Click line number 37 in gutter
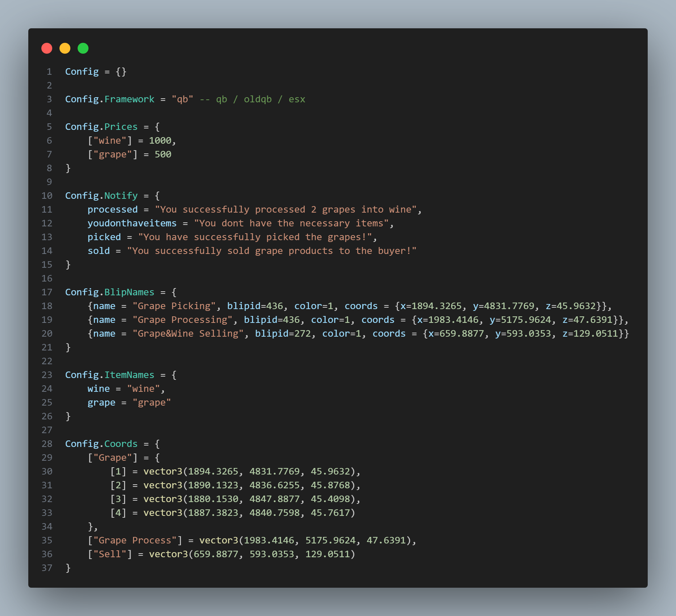676x616 pixels. click(x=47, y=568)
